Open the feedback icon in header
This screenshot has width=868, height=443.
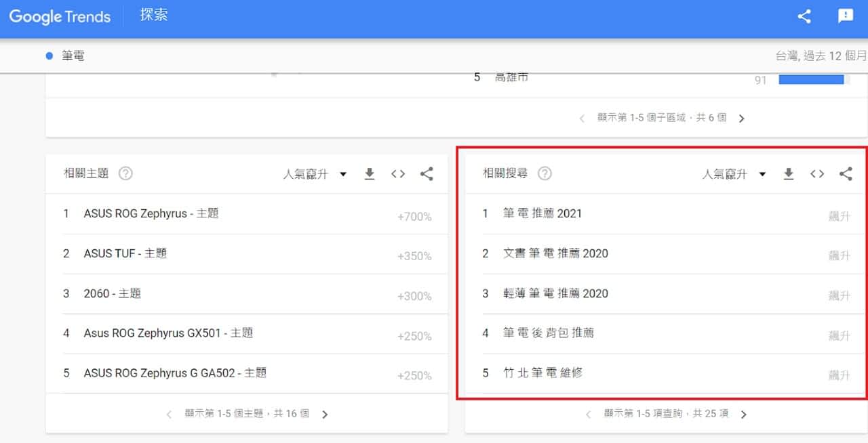click(846, 16)
